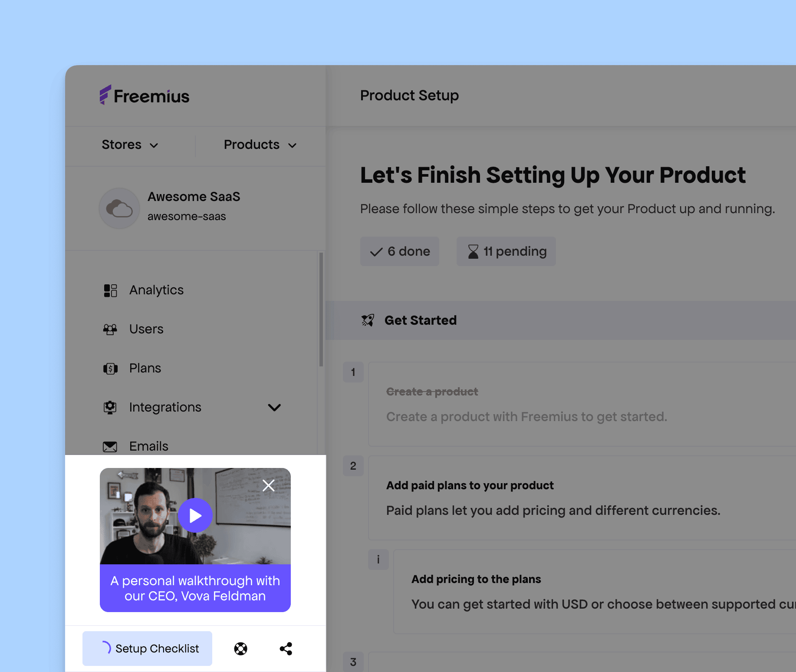Play the CEO walkthrough video
Image resolution: width=796 pixels, height=672 pixels.
[x=195, y=515]
